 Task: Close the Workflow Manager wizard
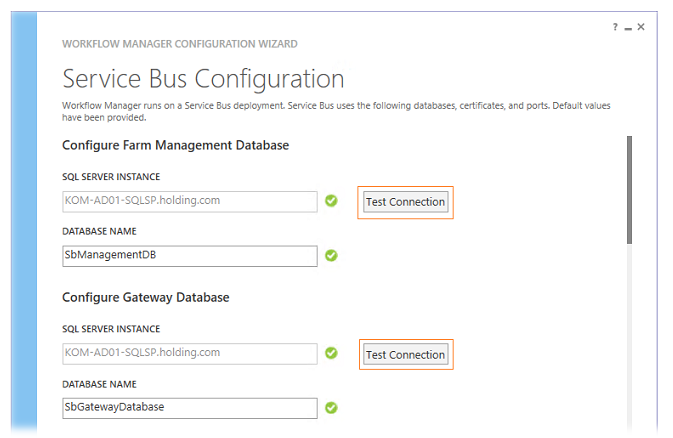pos(641,27)
